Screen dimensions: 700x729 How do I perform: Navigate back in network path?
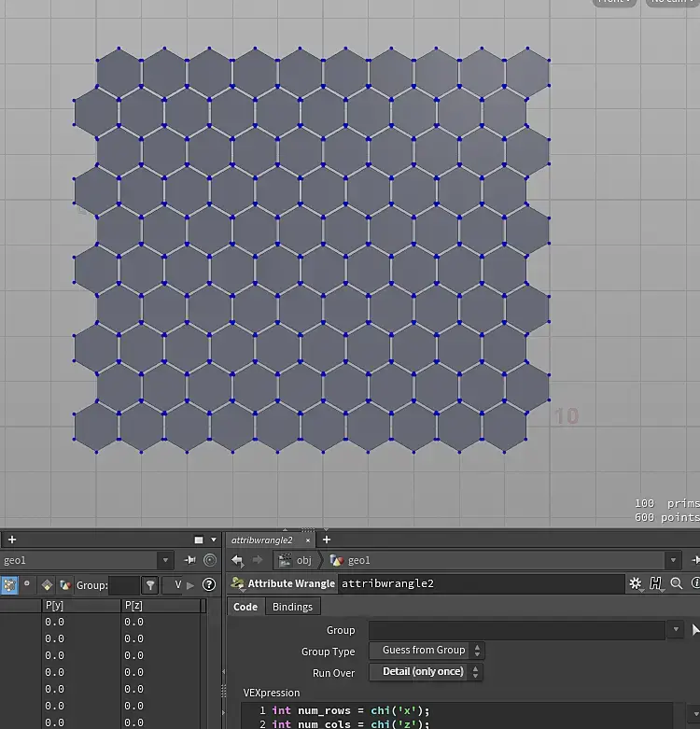pyautogui.click(x=237, y=560)
